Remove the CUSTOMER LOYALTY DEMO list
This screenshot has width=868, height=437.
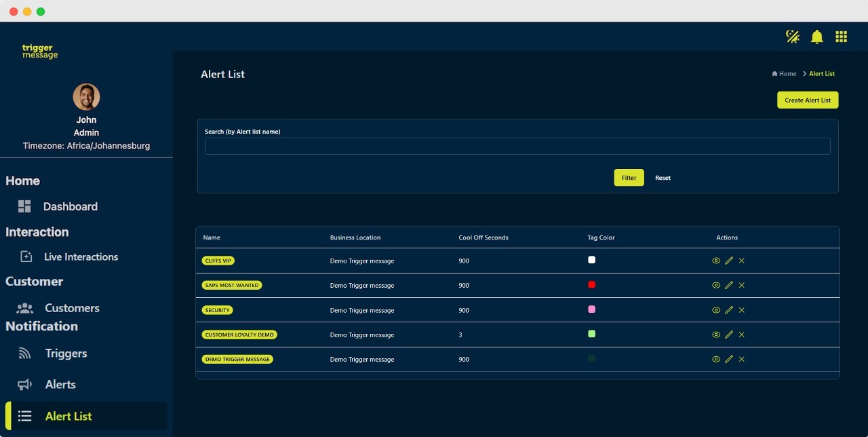[741, 335]
